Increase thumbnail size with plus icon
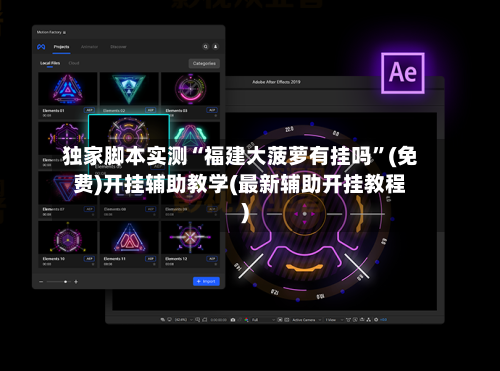The height and width of the screenshot is (371, 500). (76, 282)
